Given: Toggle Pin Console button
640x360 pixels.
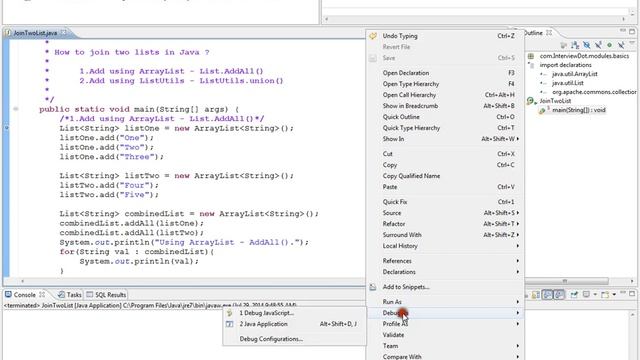Looking at the screenshot, I should (x=574, y=294).
